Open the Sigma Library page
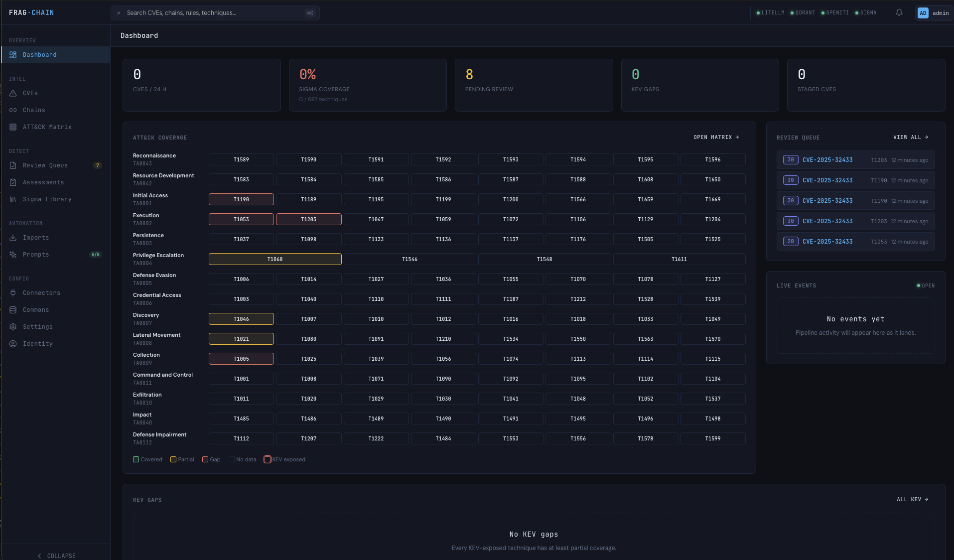The width and height of the screenshot is (954, 560). coord(55,199)
